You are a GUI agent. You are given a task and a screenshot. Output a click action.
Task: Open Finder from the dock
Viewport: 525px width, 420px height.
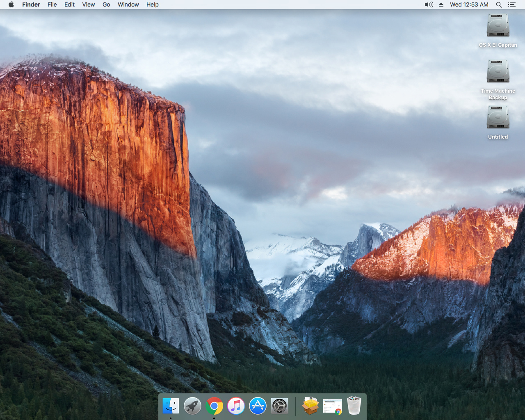tap(171, 406)
